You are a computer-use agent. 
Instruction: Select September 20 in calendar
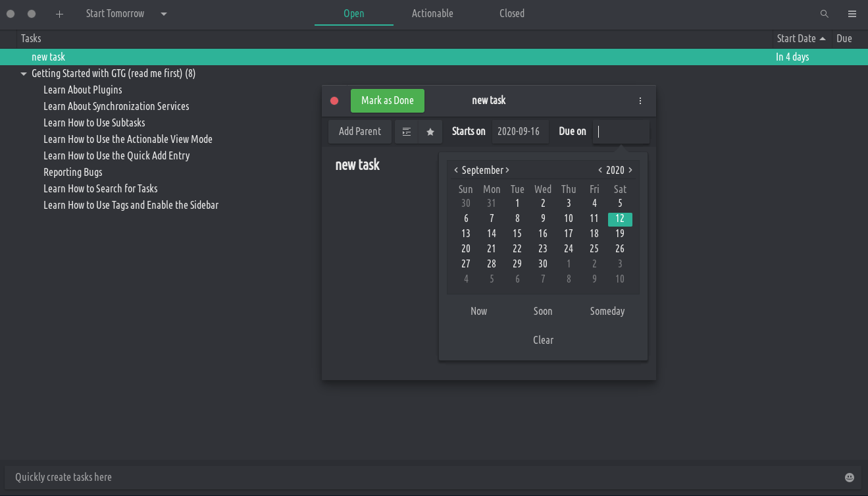click(466, 249)
